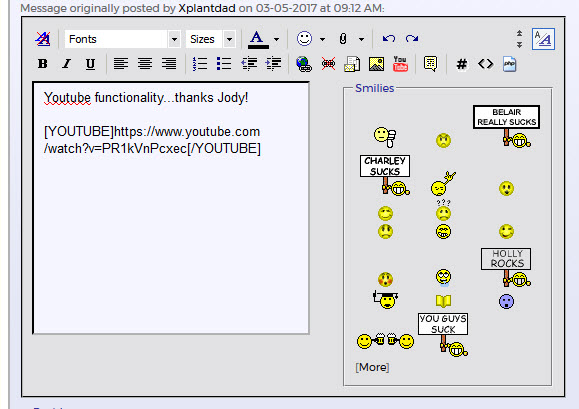
Task: Insert a link with globe icon
Action: coord(304,64)
